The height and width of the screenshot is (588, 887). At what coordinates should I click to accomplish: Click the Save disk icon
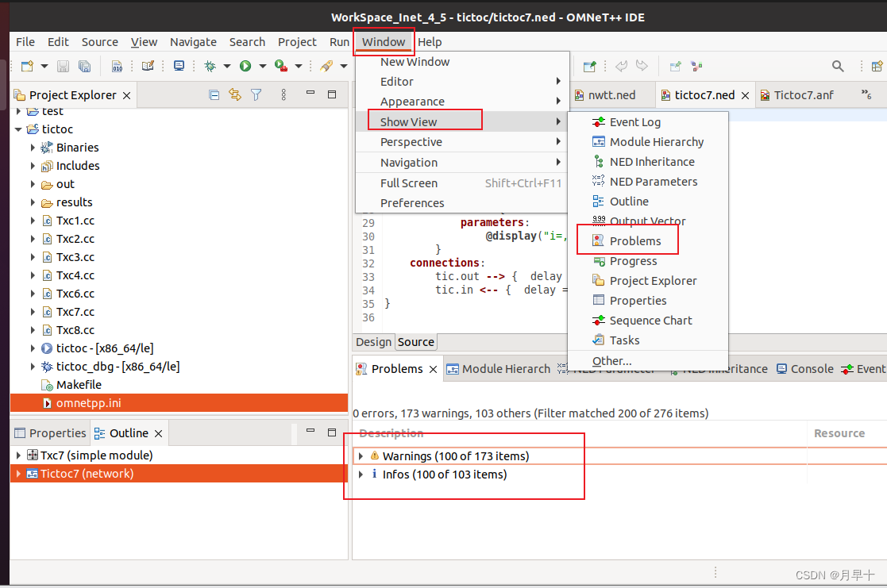pos(64,66)
